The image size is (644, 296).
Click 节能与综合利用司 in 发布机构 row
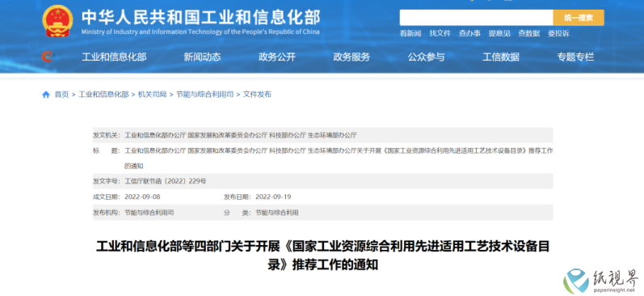point(149,213)
